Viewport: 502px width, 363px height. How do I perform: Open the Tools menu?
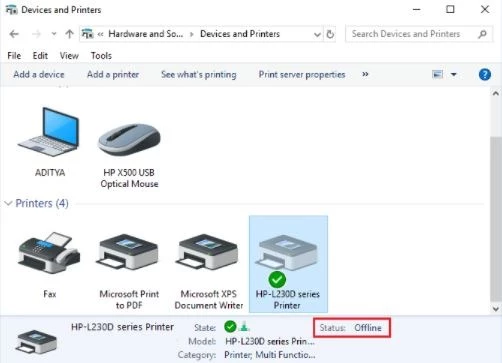(x=101, y=56)
